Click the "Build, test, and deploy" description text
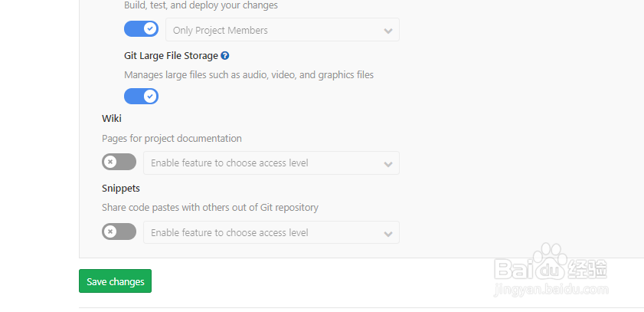Screen dimensions: 644x312 click(x=201, y=5)
